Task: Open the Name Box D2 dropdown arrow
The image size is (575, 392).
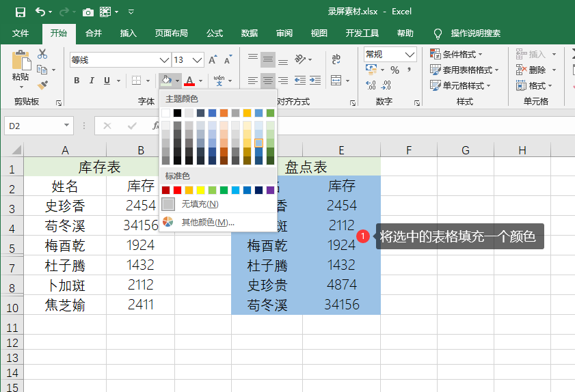Action: pos(66,126)
